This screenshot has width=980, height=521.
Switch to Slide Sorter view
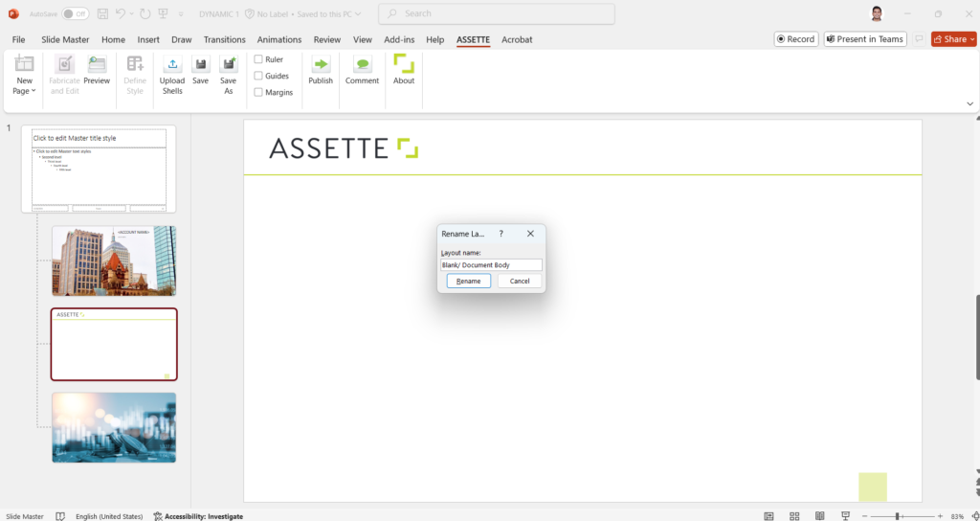click(x=794, y=516)
